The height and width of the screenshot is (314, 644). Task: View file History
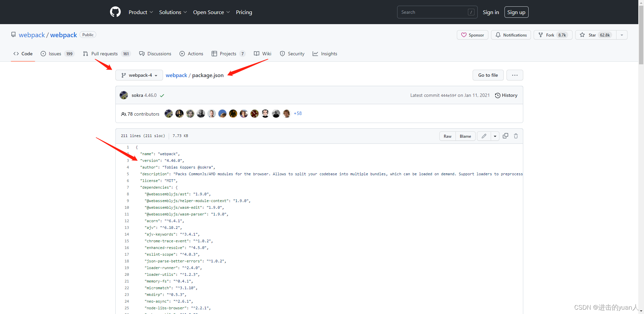[506, 95]
